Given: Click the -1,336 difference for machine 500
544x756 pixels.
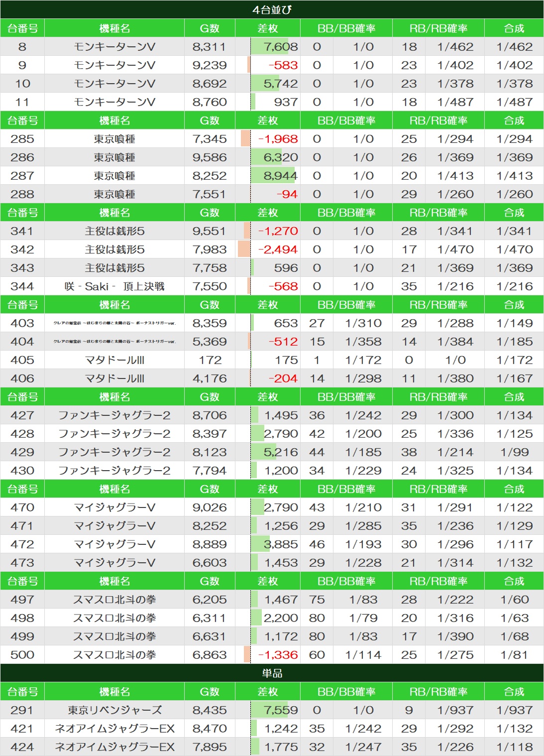Looking at the screenshot, I should tap(278, 655).
